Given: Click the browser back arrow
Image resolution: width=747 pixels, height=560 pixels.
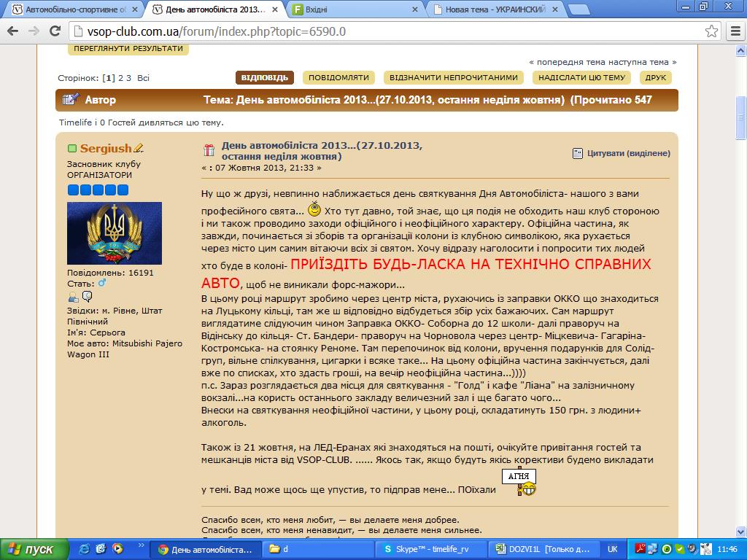Looking at the screenshot, I should click(13, 31).
